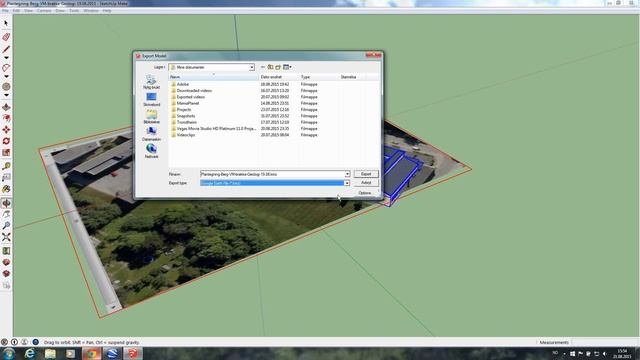This screenshot has width=640, height=360.
Task: Select the Projects folder
Action: 184,109
